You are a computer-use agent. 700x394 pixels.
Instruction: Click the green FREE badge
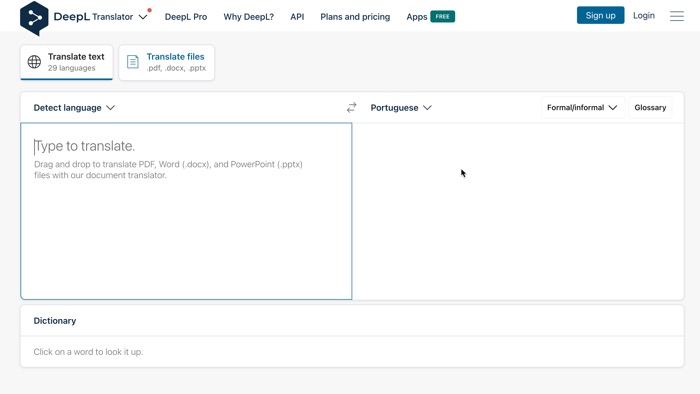pyautogui.click(x=442, y=17)
